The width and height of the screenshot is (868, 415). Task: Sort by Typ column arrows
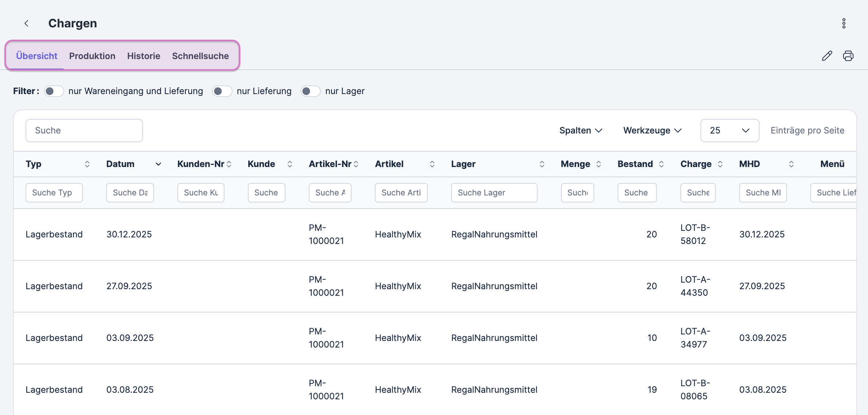[x=87, y=164]
